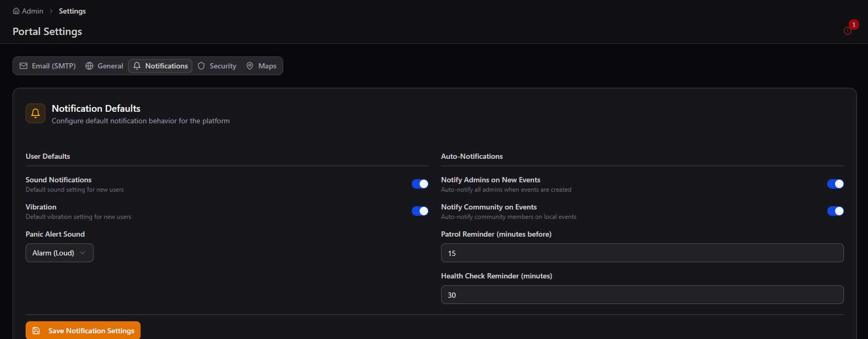
Task: Click Save Notification Settings button
Action: [83, 331]
